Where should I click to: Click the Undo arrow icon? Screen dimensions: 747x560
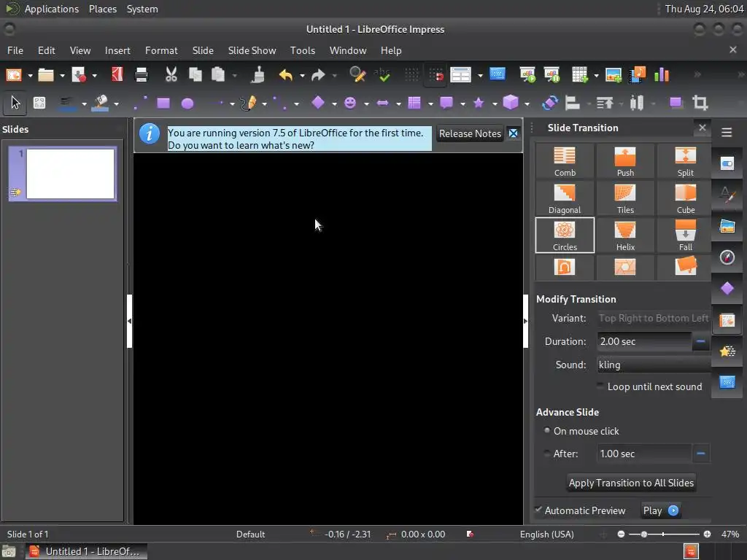(x=286, y=75)
